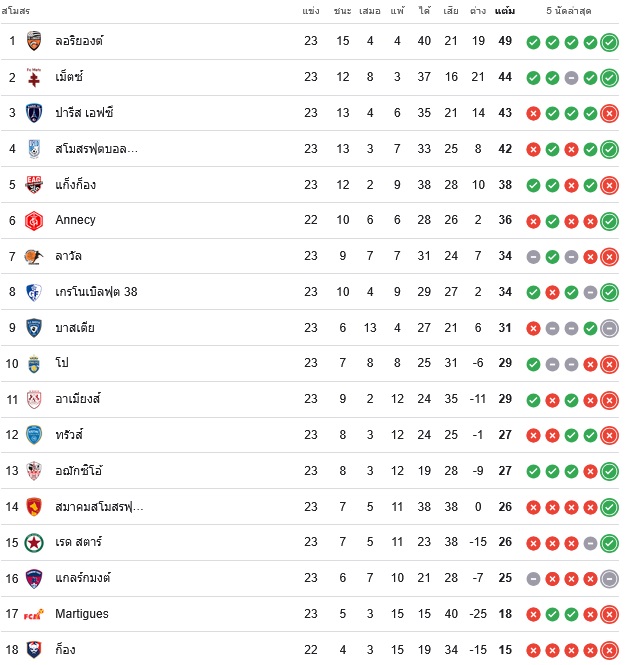Click Paris FC's latest outlined loss icon
Image resolution: width=627 pixels, height=665 pixels.
(x=609, y=114)
